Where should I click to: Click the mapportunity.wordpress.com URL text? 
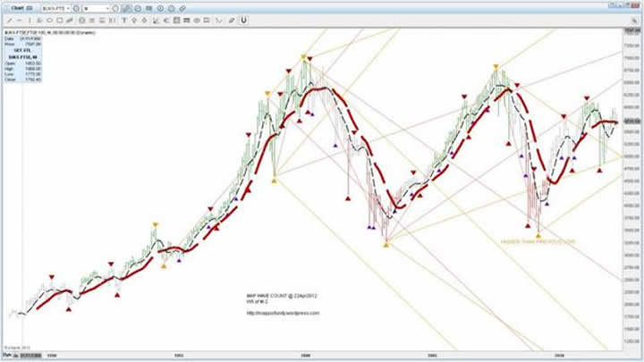pos(283,313)
